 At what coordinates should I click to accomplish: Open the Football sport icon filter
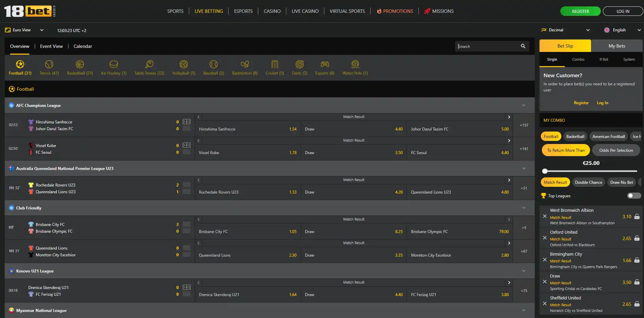coord(20,67)
